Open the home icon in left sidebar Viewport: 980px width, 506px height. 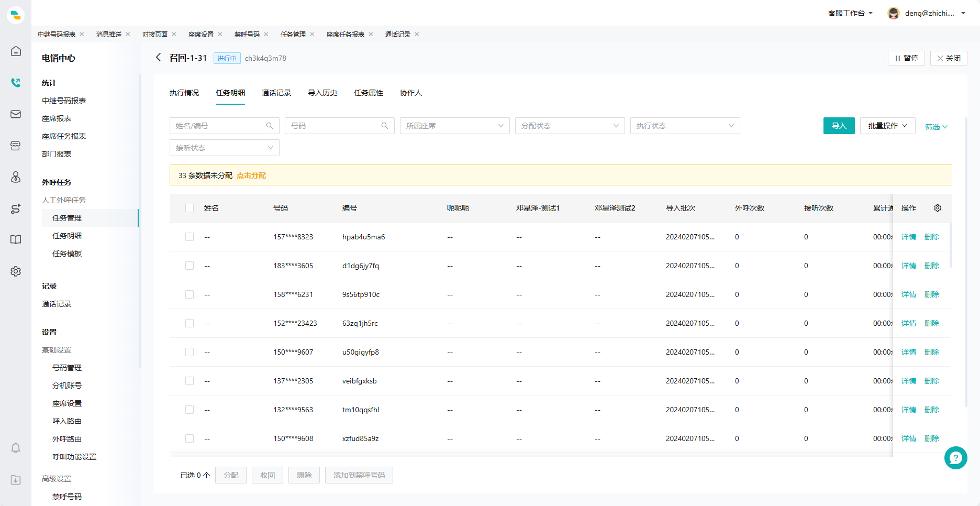pyautogui.click(x=16, y=51)
